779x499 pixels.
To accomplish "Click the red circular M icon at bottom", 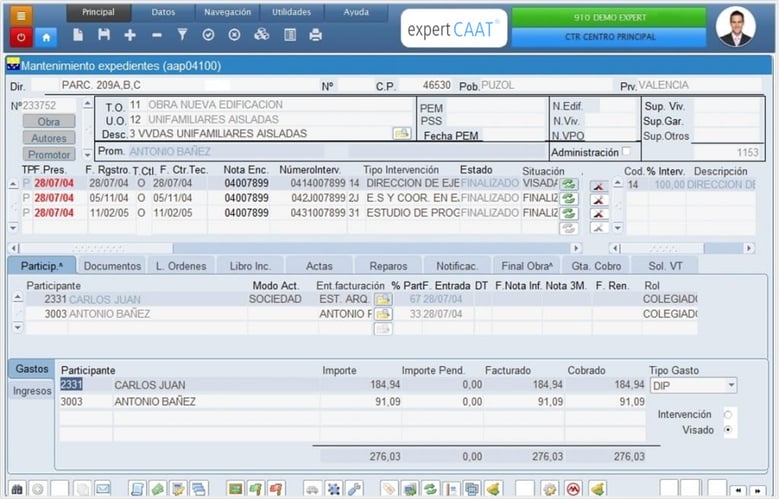I will [573, 490].
